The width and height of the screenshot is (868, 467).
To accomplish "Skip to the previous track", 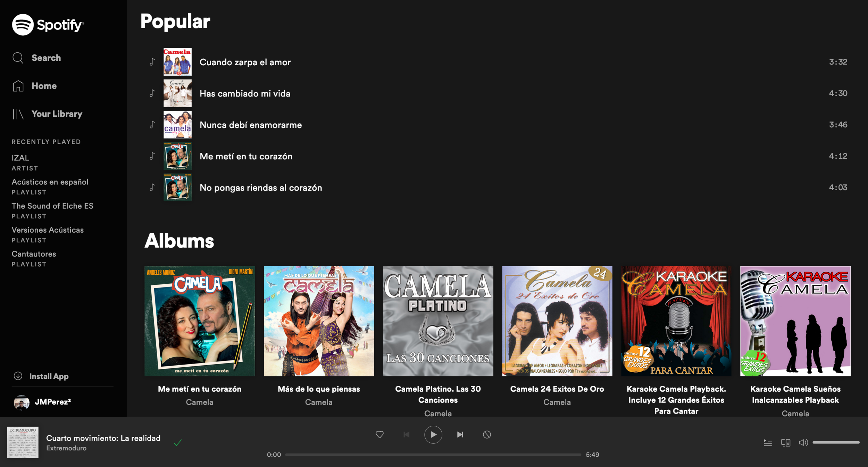I will 406,434.
